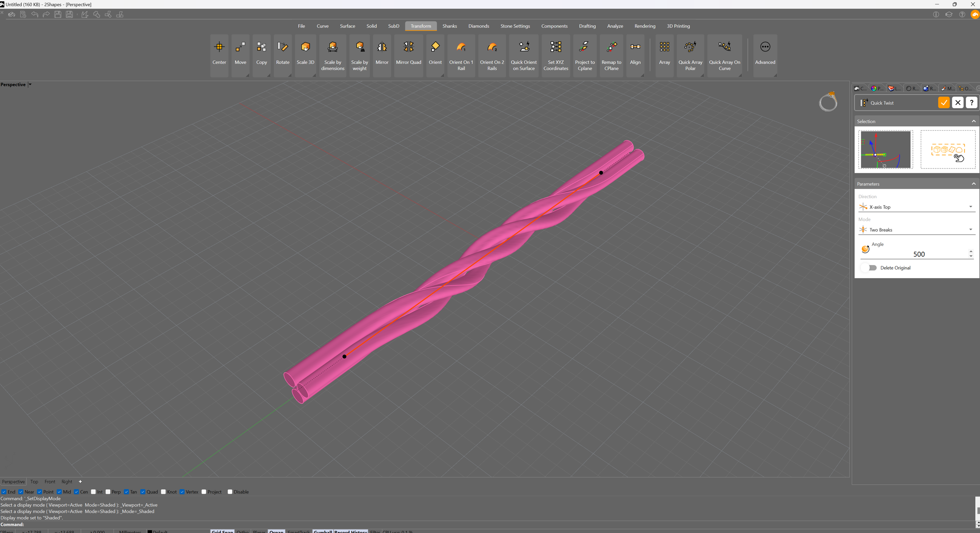The height and width of the screenshot is (533, 980).
Task: Switch to the Front viewport tab
Action: 50,482
